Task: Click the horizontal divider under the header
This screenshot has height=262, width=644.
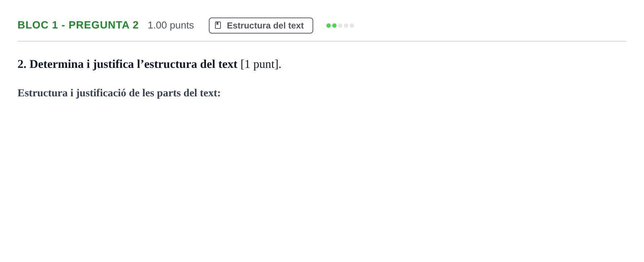Action: click(322, 41)
